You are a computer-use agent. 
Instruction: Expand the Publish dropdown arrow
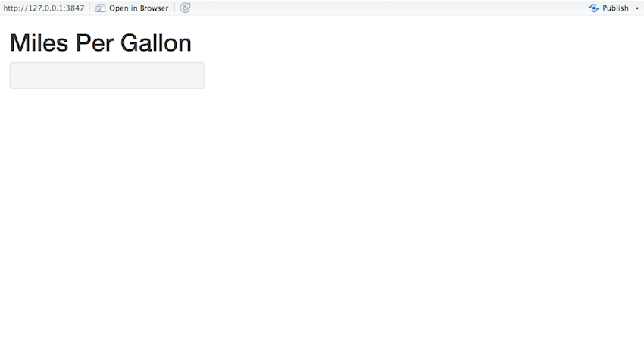click(637, 8)
